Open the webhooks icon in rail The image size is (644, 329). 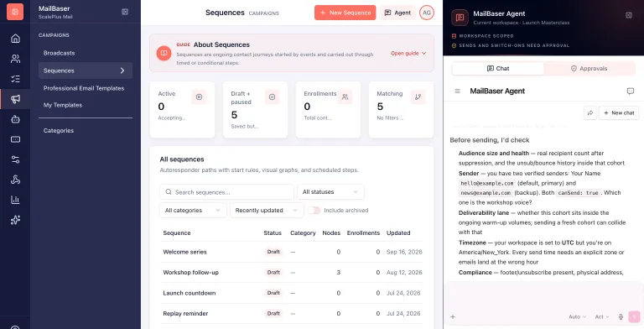click(15, 180)
